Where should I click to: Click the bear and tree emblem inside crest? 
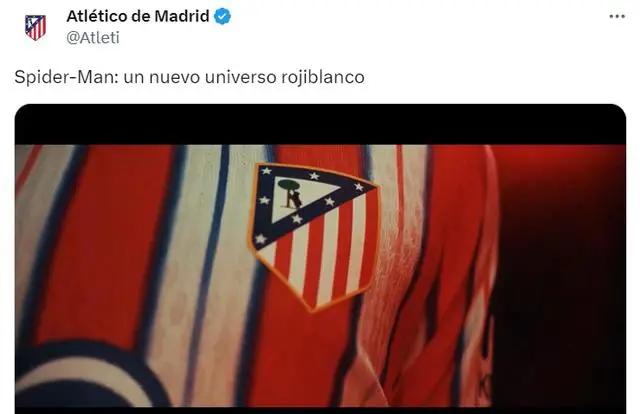(291, 194)
